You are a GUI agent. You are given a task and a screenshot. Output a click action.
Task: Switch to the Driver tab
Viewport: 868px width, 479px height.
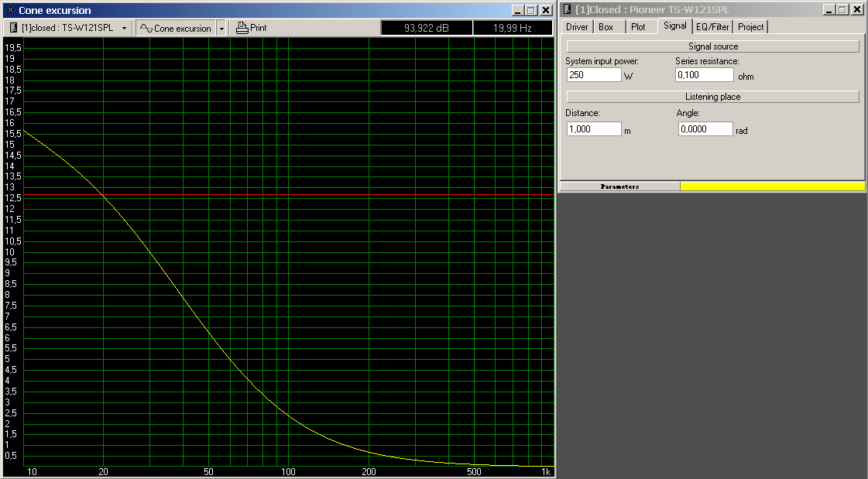tap(577, 27)
